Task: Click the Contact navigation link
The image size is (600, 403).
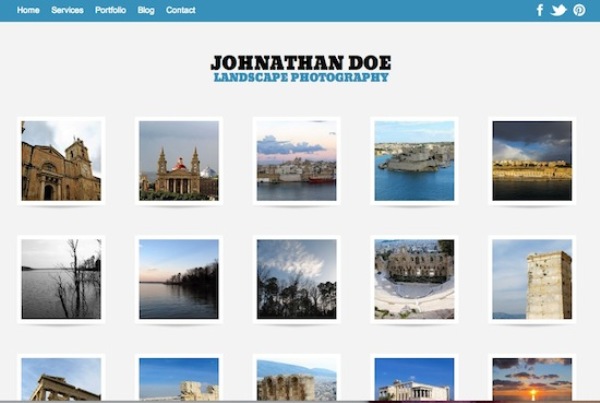Action: (x=181, y=10)
